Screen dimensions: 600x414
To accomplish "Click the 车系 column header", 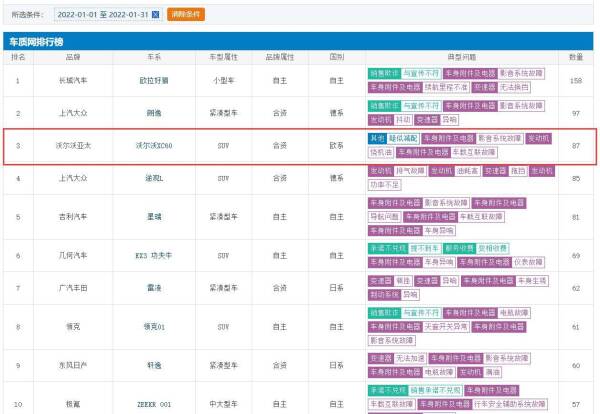I will tap(154, 57).
